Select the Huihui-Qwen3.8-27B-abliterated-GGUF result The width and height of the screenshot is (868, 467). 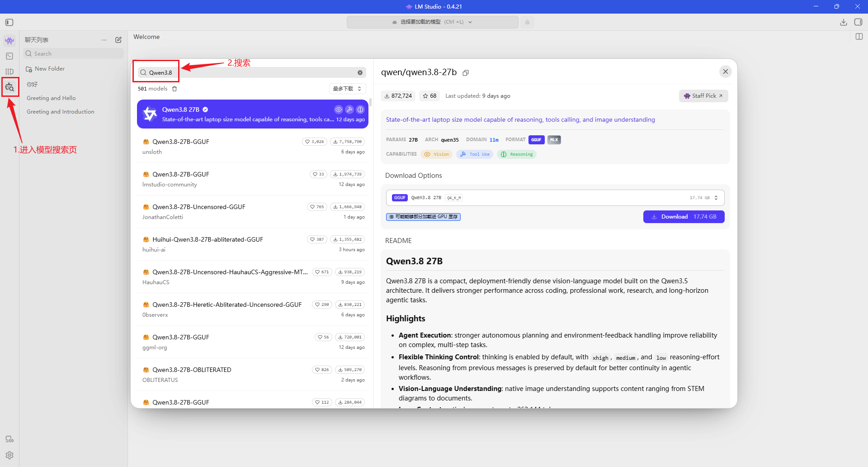click(x=253, y=244)
